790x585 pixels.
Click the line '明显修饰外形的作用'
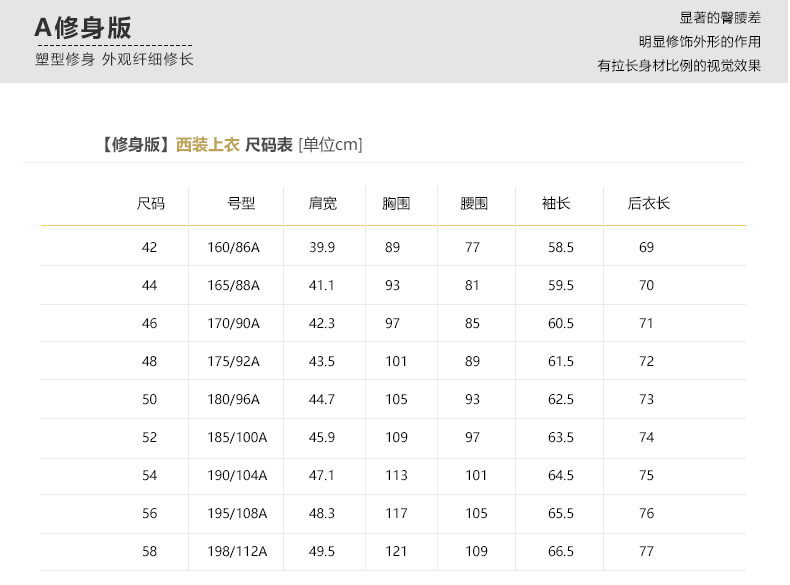coord(700,42)
